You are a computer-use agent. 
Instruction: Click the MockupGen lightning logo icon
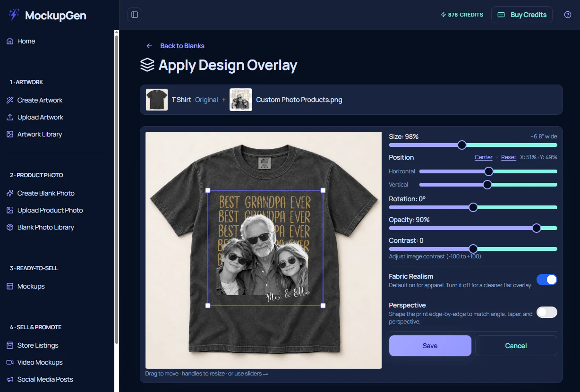click(x=14, y=15)
